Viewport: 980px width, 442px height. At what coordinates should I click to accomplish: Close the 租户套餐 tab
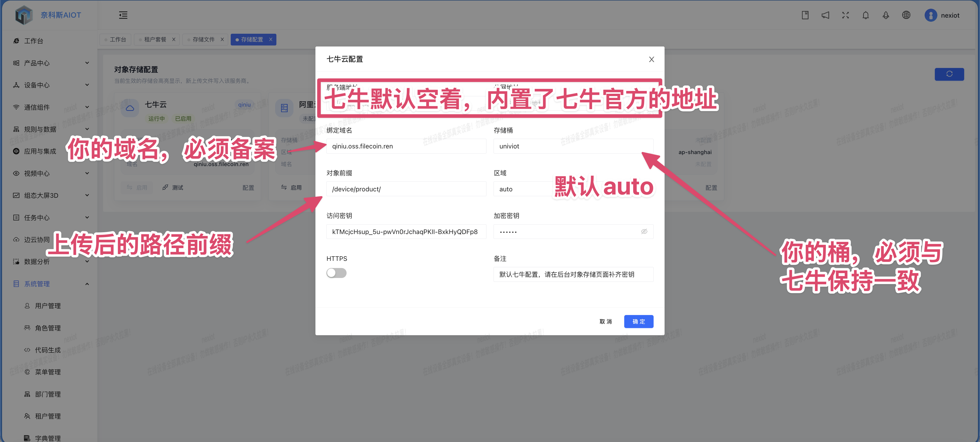pyautogui.click(x=174, y=40)
